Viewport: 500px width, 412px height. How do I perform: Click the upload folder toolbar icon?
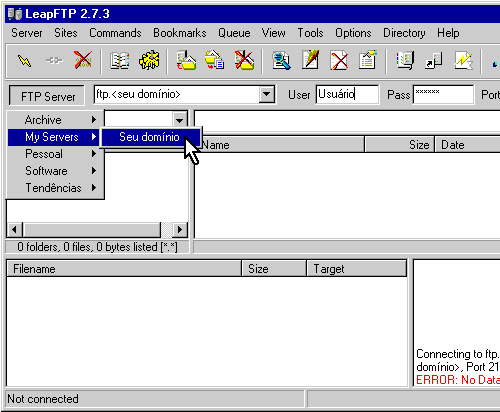[186, 60]
